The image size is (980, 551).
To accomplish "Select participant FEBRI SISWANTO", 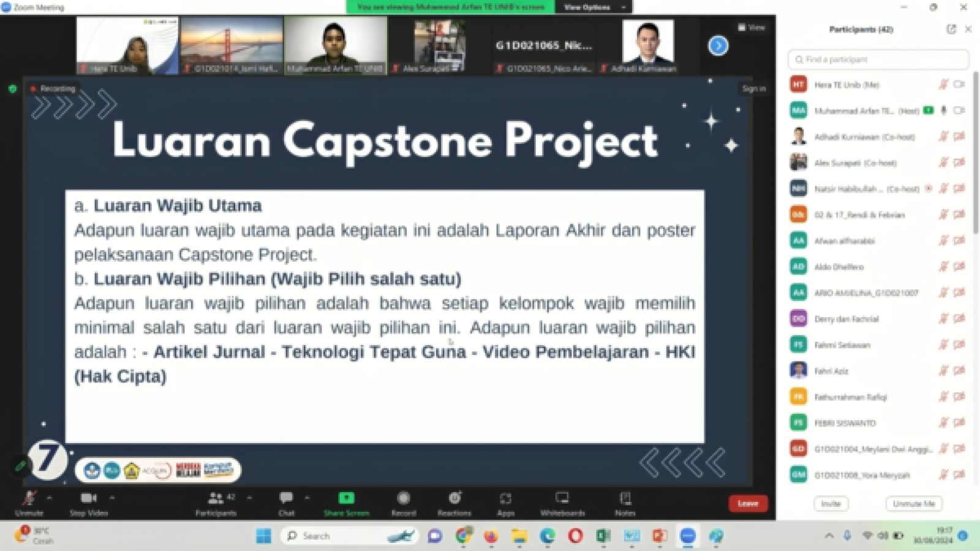I will pyautogui.click(x=878, y=423).
